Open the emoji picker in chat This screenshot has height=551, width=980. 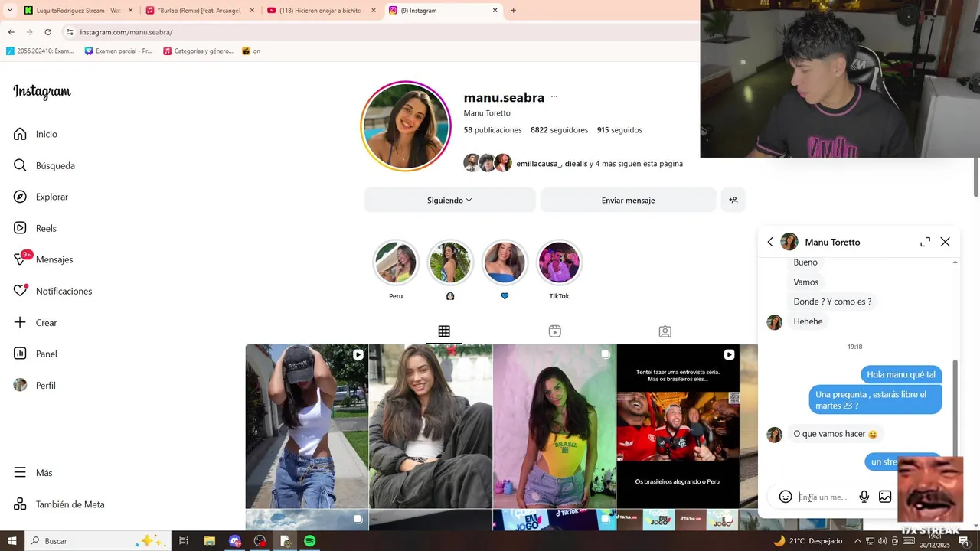[786, 497]
